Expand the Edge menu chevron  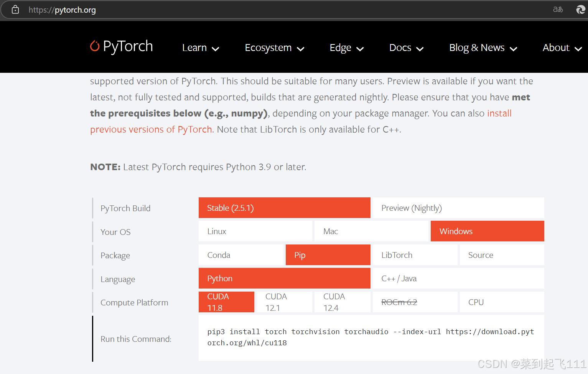(360, 49)
